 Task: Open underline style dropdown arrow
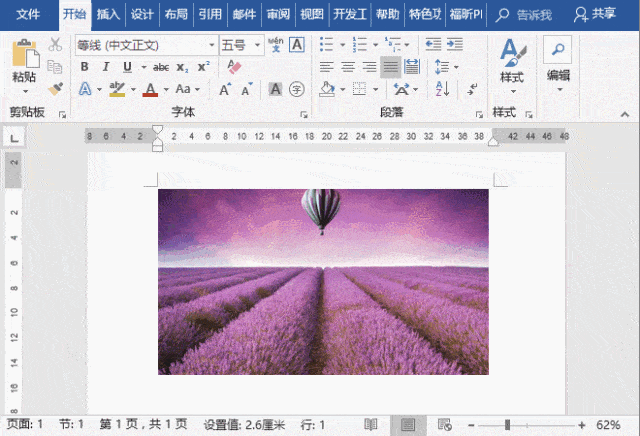[144, 67]
